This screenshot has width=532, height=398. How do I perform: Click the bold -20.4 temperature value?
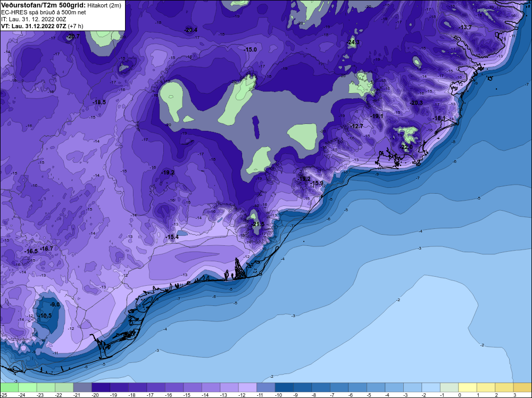[190, 30]
